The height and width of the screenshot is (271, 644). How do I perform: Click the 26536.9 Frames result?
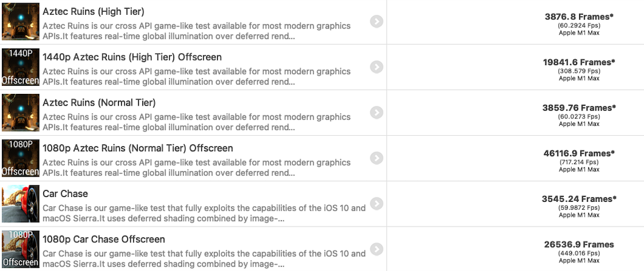579,244
